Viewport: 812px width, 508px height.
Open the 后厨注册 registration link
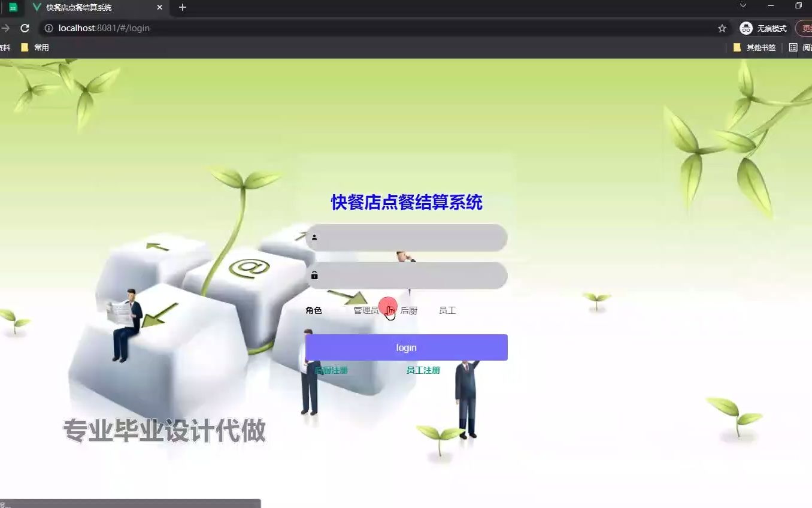331,370
